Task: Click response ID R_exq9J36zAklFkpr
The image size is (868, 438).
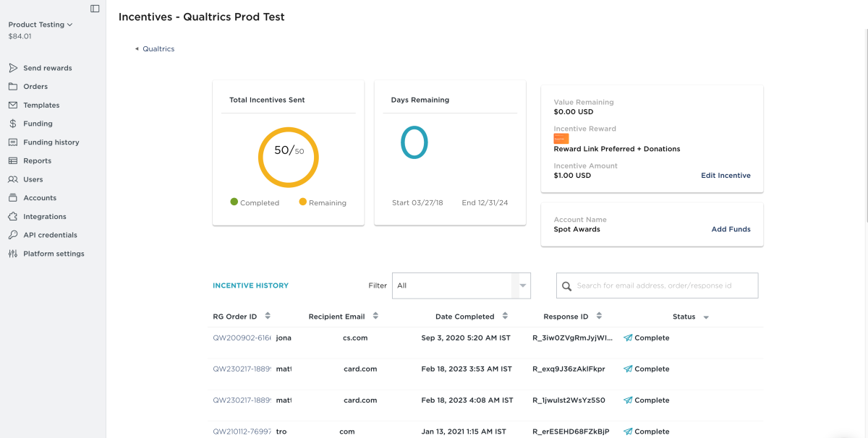Action: pyautogui.click(x=569, y=369)
